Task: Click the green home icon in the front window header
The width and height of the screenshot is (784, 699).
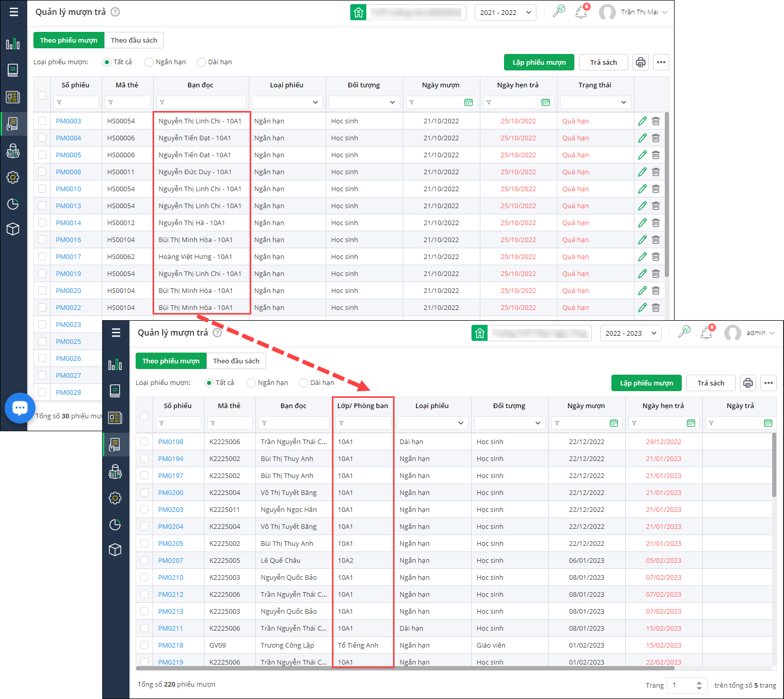Action: [480, 333]
